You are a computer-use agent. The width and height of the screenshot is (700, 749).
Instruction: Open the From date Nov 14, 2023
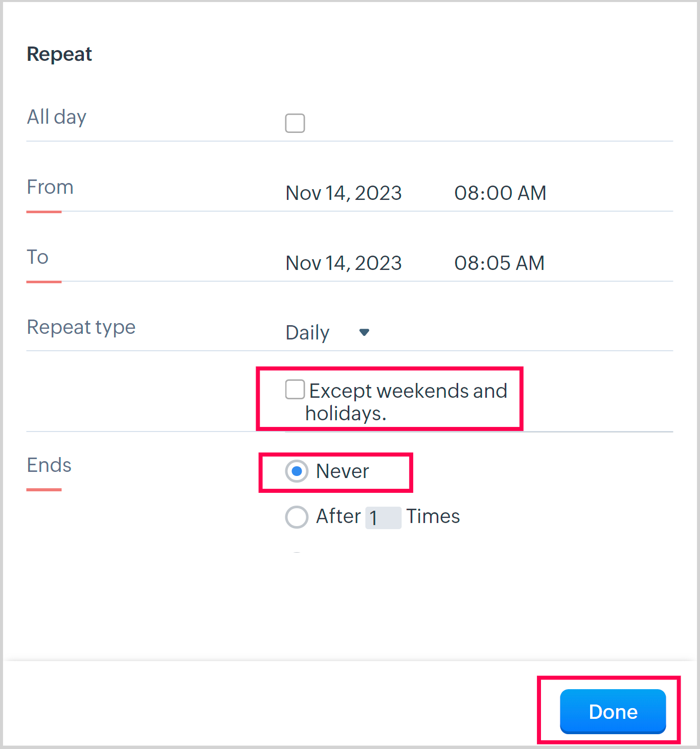pyautogui.click(x=344, y=193)
